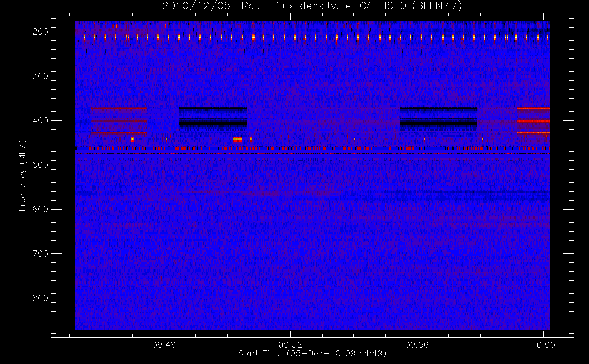Click the 09:52 time tick label

coord(290,345)
